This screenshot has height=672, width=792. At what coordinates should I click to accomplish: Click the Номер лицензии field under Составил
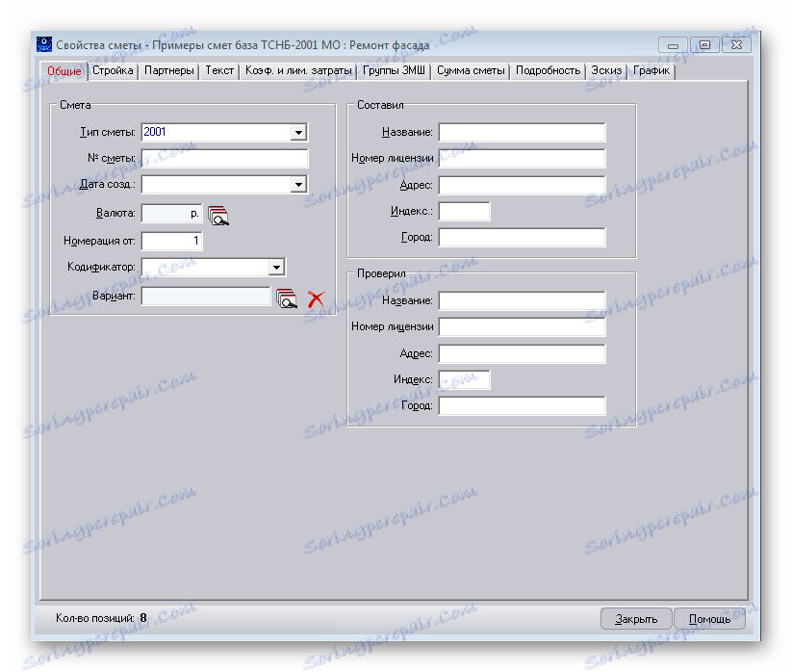(x=523, y=159)
